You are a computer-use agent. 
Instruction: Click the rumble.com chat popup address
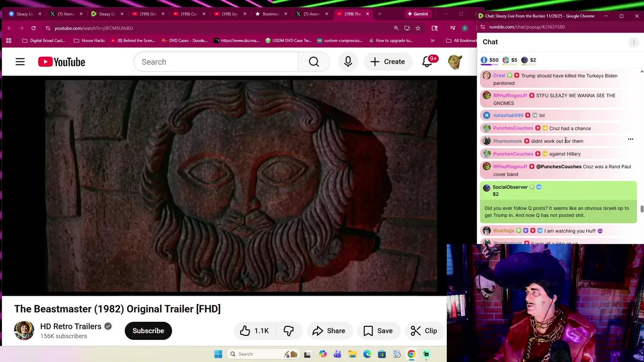tap(527, 27)
